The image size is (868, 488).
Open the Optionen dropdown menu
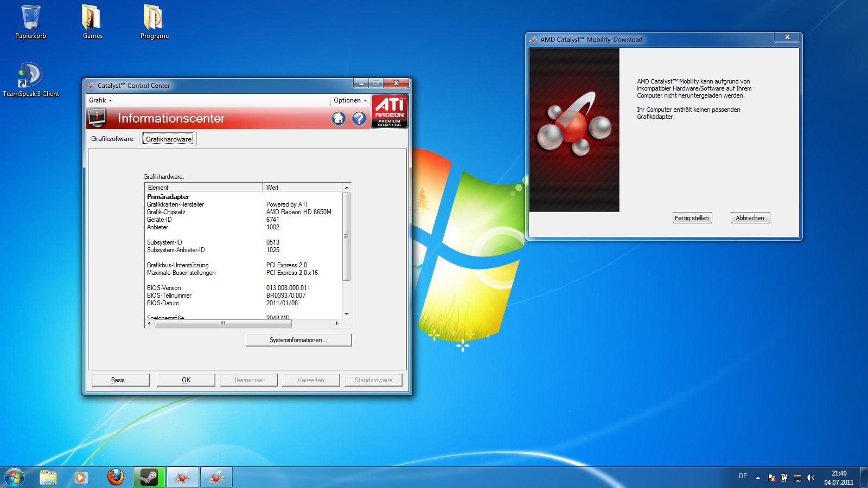point(350,100)
